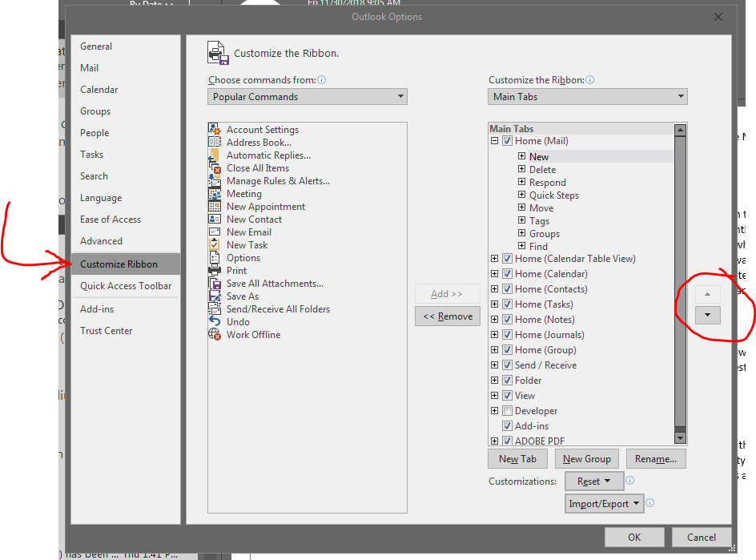Click info icon beside Customize the Ribbon label
Viewport: 756px width, 560px height.
coord(589,80)
